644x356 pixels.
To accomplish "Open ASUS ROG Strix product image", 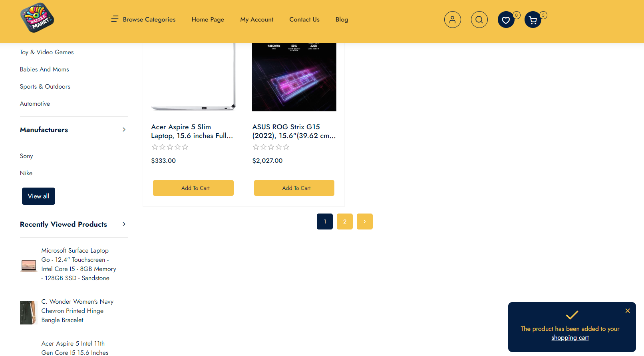I will (x=294, y=77).
